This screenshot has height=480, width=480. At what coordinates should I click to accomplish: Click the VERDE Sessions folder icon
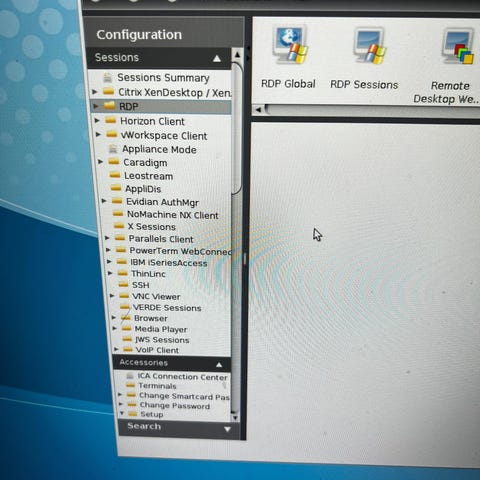pyautogui.click(x=125, y=307)
